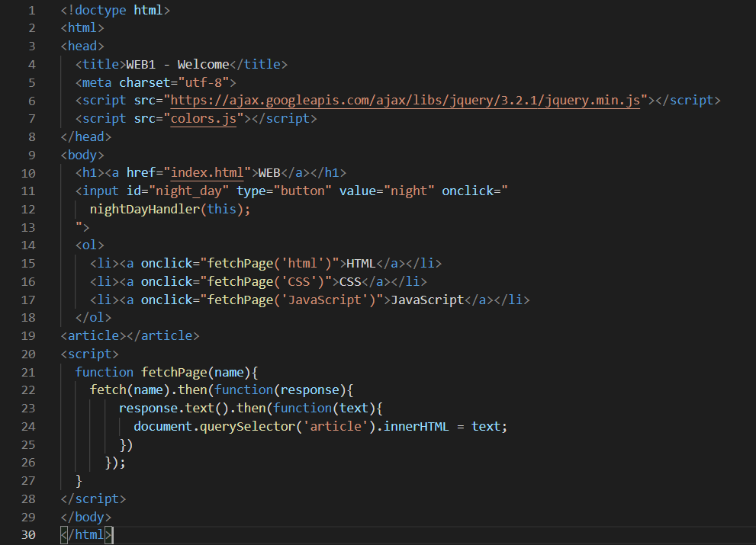
Task: Click 'fetch(name)' on line 22
Action: [130, 390]
